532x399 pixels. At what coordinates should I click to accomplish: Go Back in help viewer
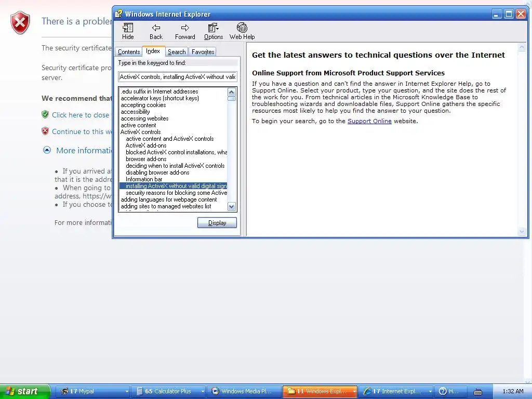(x=156, y=32)
